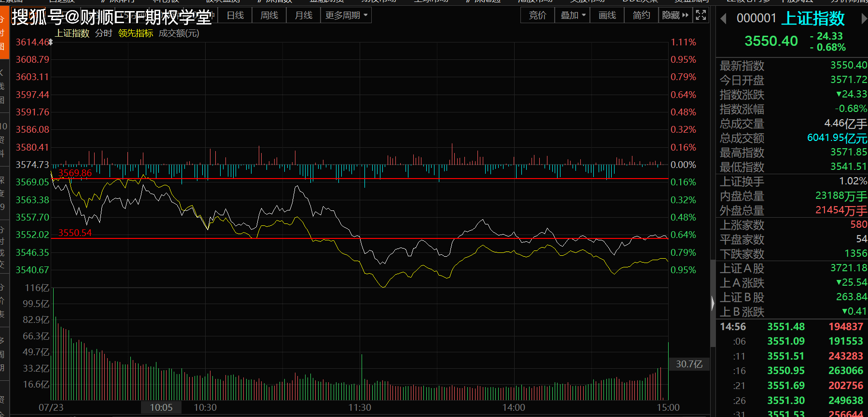Select the 上证换手 row
Viewport: 868px width, 417px height.
pos(793,181)
